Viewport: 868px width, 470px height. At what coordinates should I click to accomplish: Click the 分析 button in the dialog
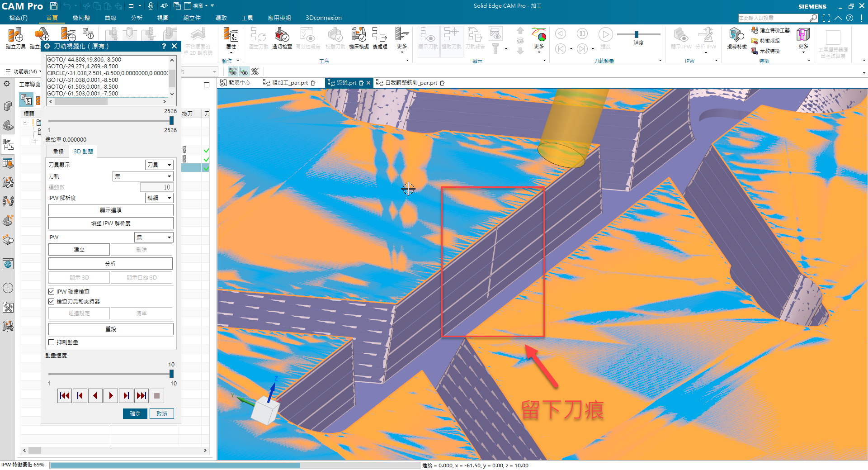111,263
